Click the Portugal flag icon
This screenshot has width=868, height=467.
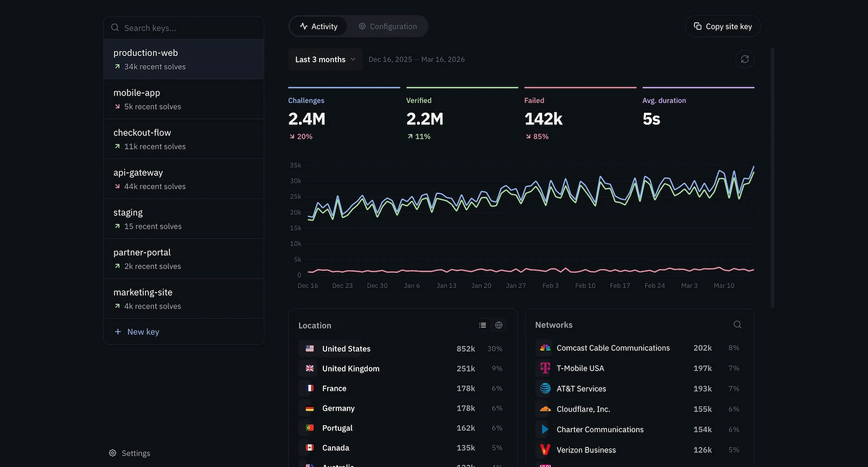pyautogui.click(x=310, y=428)
